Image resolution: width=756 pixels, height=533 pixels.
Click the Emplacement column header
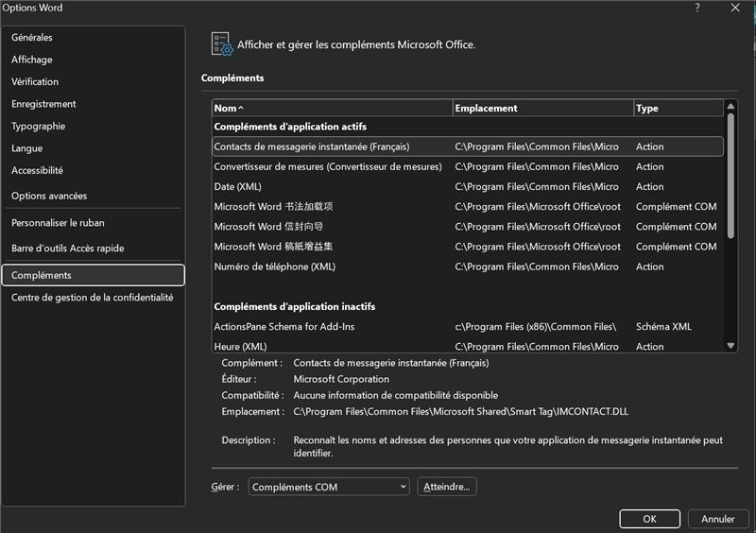point(542,108)
